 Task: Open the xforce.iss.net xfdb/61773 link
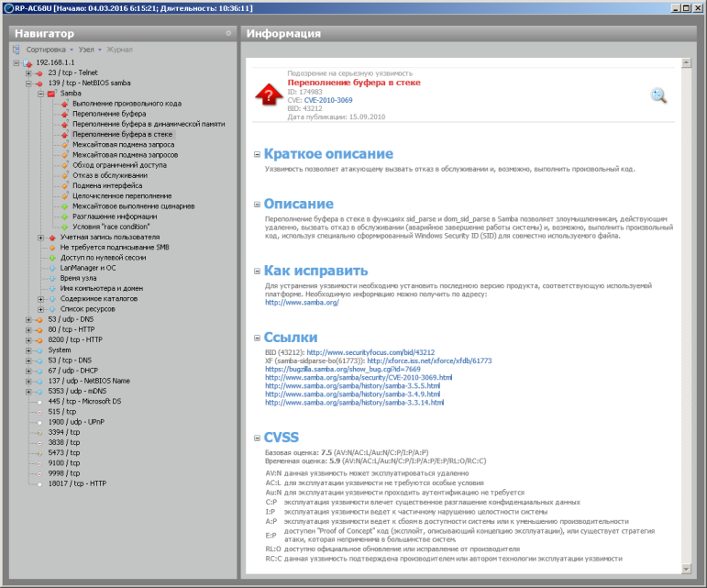429,361
